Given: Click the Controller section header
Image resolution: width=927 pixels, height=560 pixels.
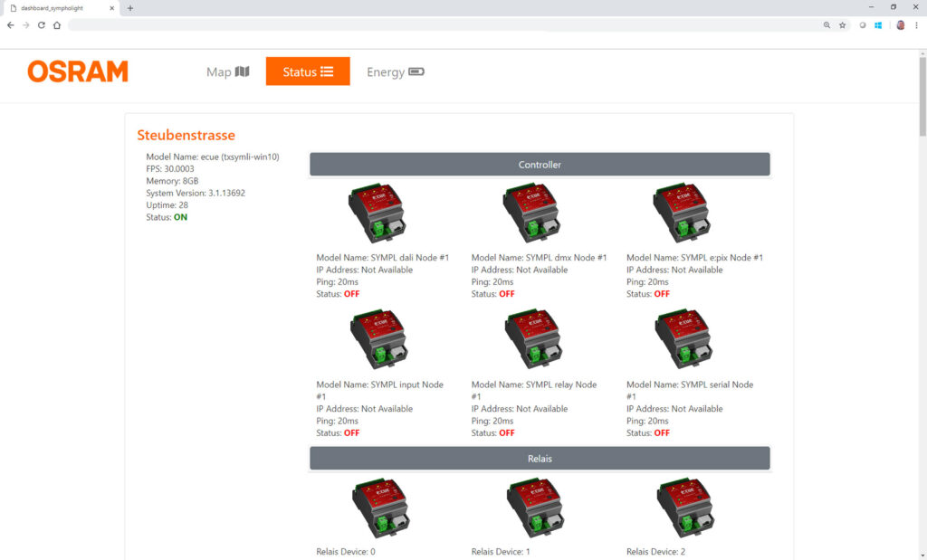Looking at the screenshot, I should coord(540,165).
